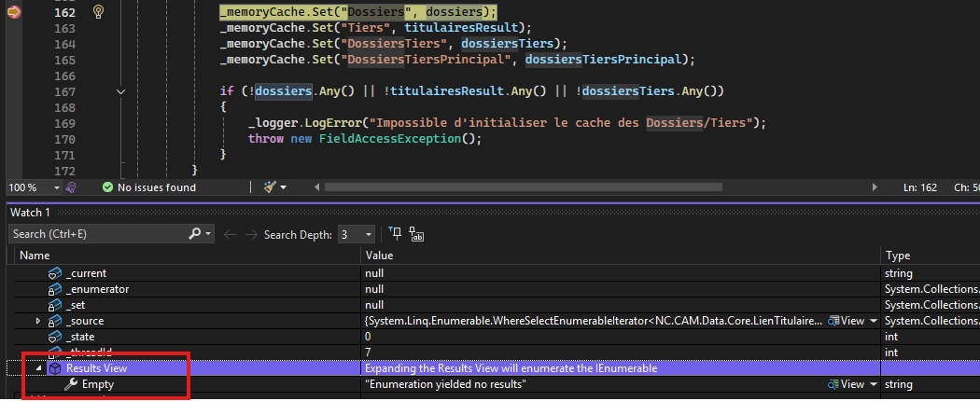
Task: Toggle the pinned properties filter icon in Watch
Action: pos(395,233)
